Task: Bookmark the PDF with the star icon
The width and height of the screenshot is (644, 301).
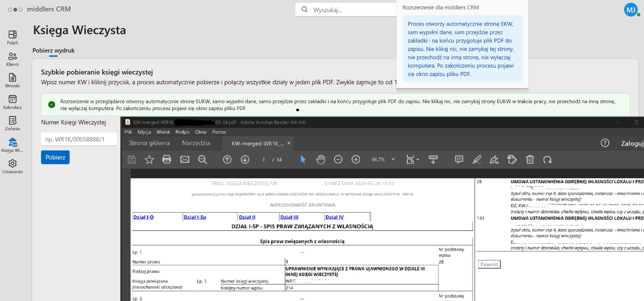Action: coord(149,160)
